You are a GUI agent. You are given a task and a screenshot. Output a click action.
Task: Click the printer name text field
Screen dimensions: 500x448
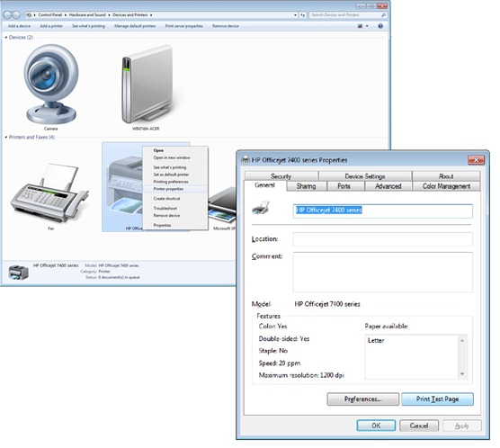383,211
